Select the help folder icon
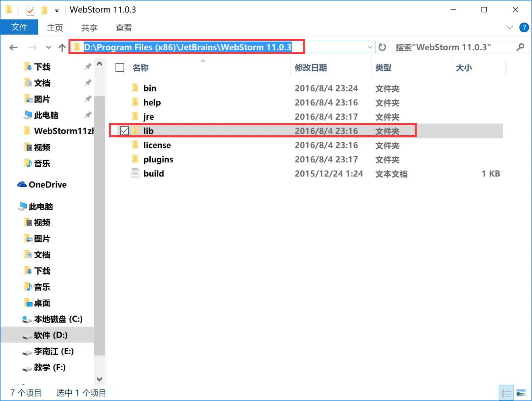Viewport: 532px width, 401px height. pyautogui.click(x=135, y=102)
